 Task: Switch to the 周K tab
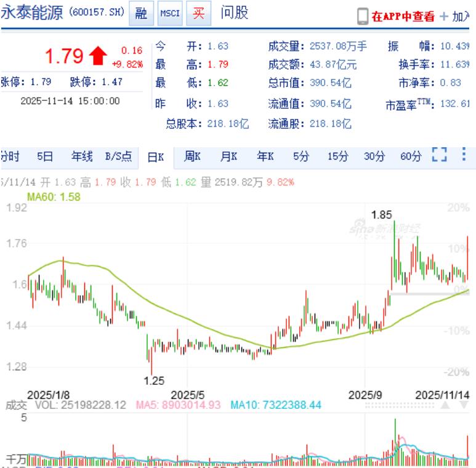point(192,156)
